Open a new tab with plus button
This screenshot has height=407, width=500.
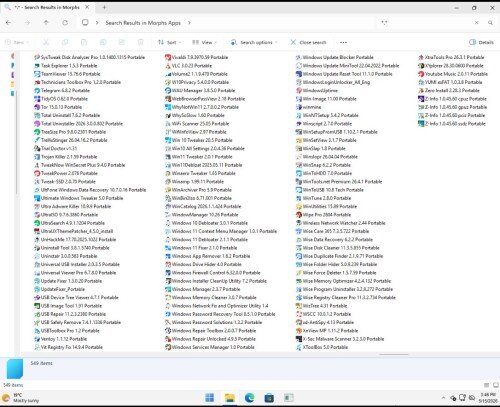pos(104,7)
